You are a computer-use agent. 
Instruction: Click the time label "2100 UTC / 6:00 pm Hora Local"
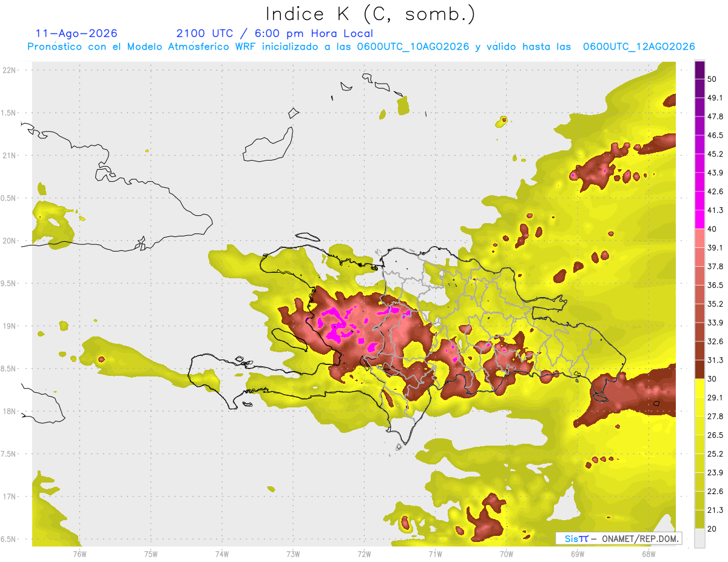(275, 33)
